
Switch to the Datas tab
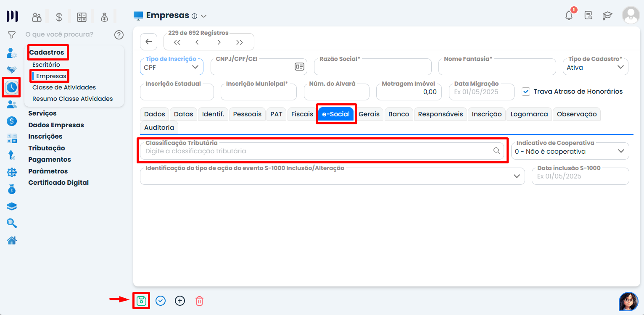click(184, 114)
